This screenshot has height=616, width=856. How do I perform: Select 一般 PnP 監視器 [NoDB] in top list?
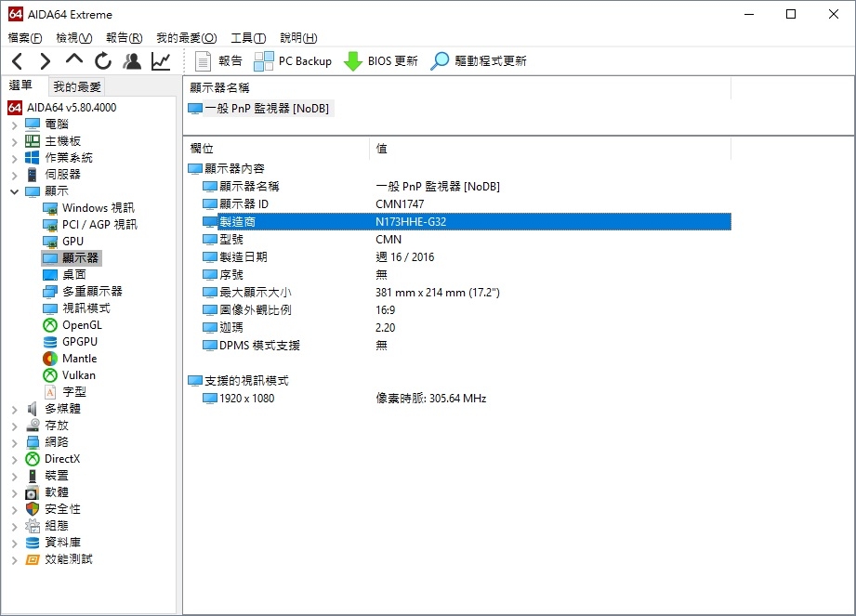pos(260,109)
